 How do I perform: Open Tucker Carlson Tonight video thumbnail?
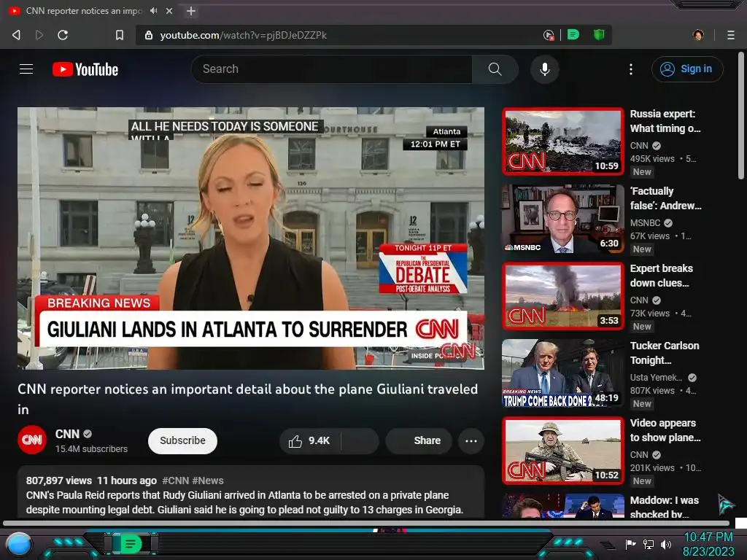point(563,373)
